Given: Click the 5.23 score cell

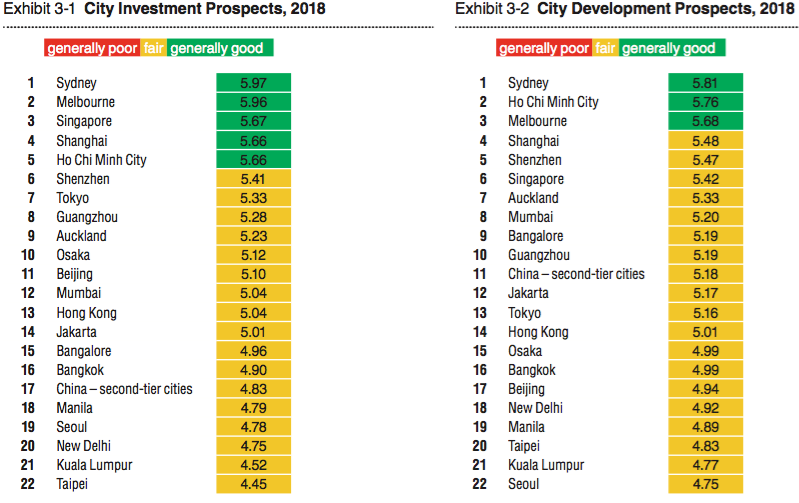Looking at the screenshot, I should click(253, 236).
